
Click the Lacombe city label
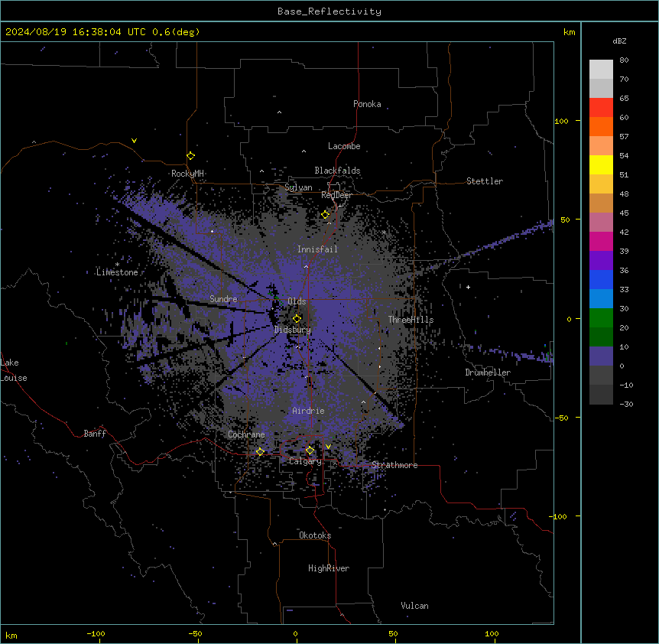point(344,146)
